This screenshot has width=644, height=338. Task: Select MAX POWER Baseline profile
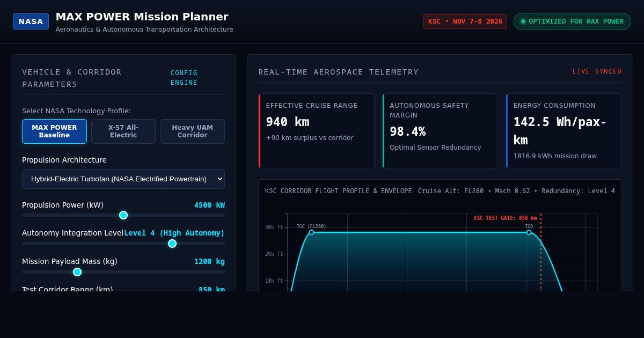click(x=54, y=131)
